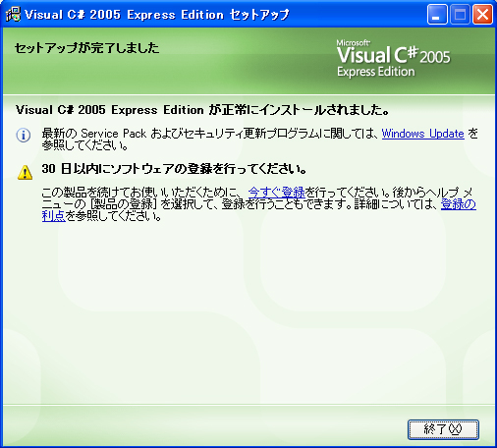Click the disabled maximize button
Viewport: 497px width, 448px height.
pos(460,15)
